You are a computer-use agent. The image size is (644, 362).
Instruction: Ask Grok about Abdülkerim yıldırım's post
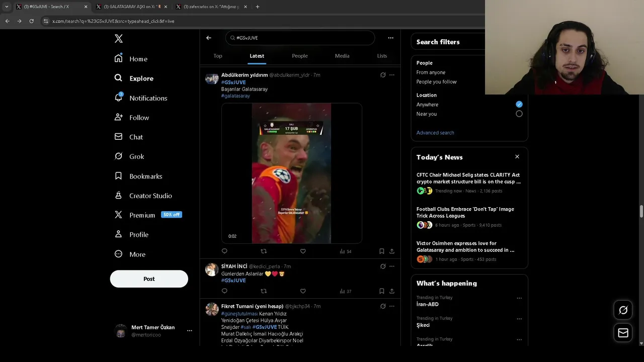(383, 75)
